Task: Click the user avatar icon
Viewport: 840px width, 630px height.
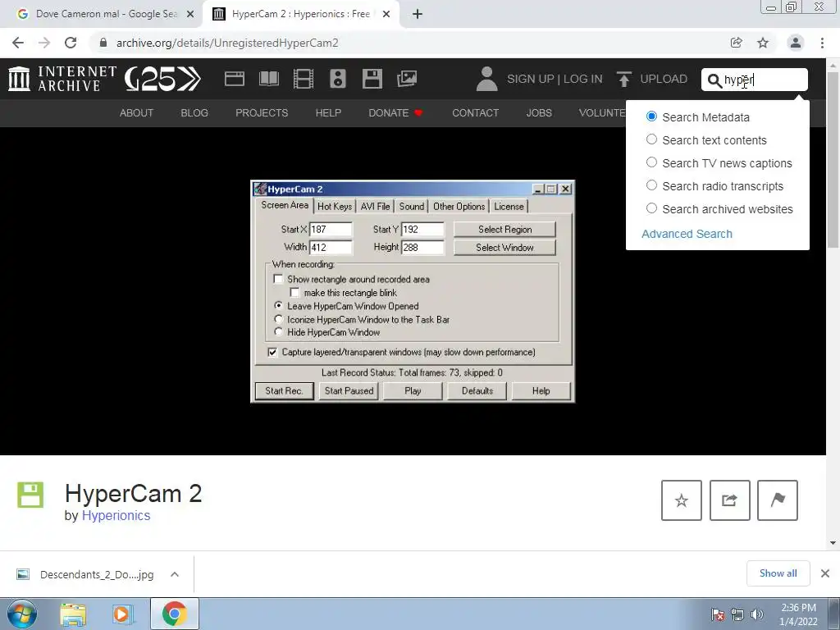Action: coord(486,79)
